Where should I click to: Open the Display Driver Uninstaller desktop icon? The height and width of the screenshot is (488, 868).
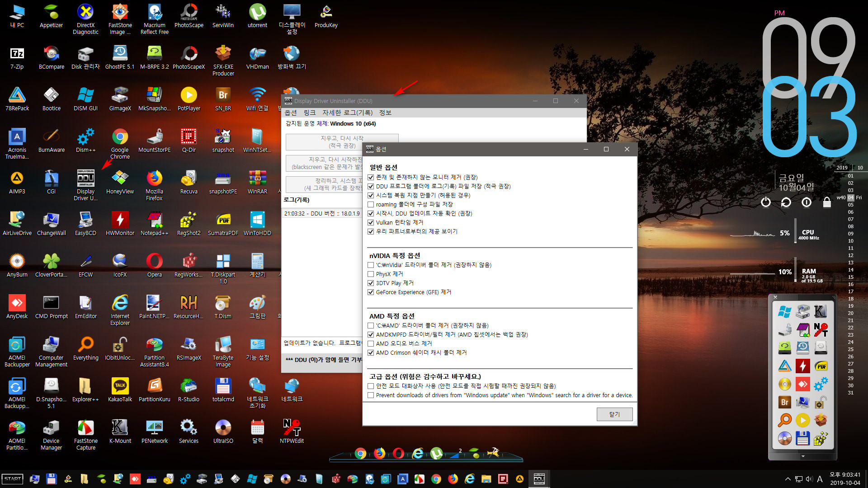pos(85,185)
